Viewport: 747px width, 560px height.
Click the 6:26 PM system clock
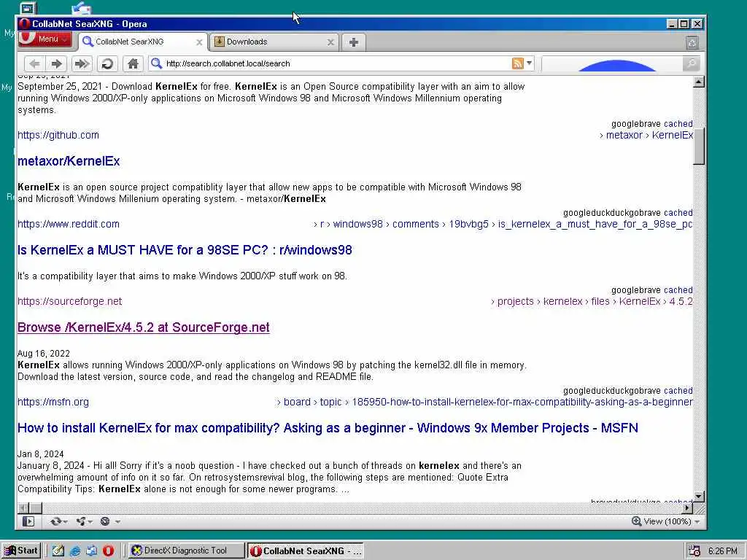722,551
